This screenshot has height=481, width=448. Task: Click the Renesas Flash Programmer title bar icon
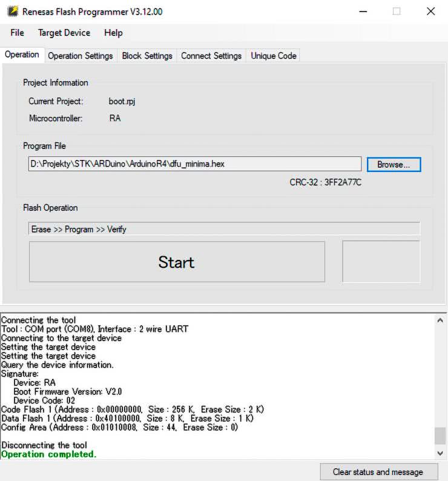tap(12, 12)
